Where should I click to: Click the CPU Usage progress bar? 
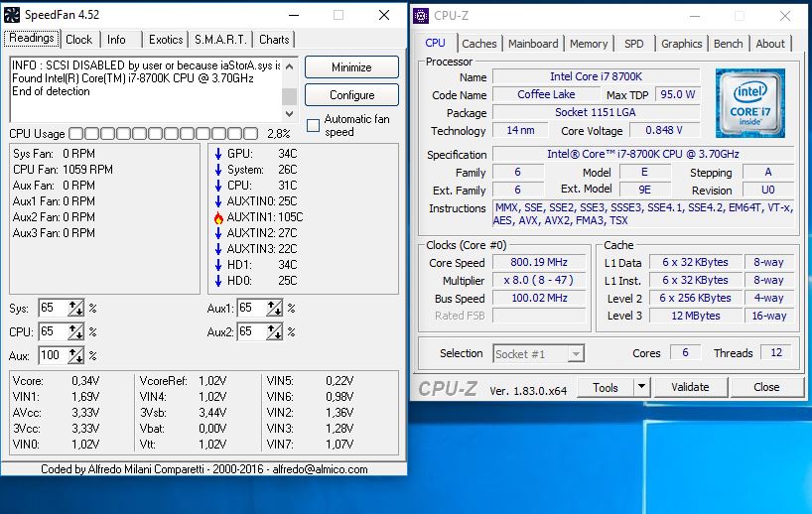[163, 134]
